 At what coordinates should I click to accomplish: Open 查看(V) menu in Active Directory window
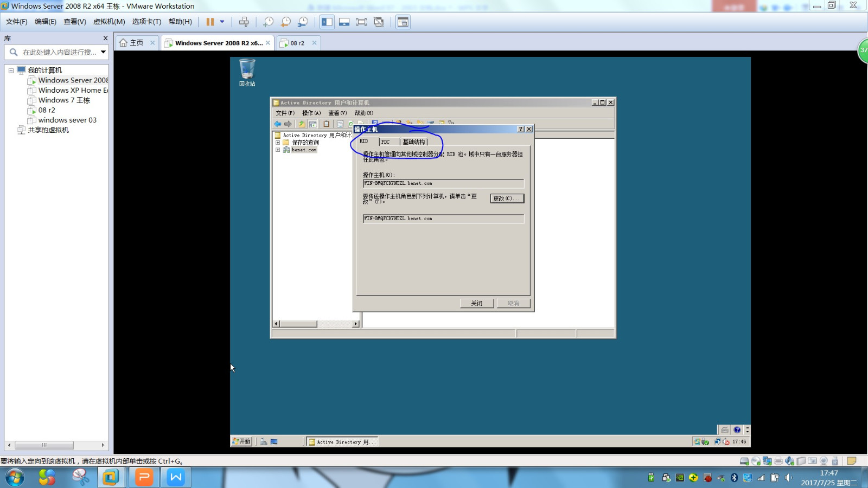pos(337,113)
